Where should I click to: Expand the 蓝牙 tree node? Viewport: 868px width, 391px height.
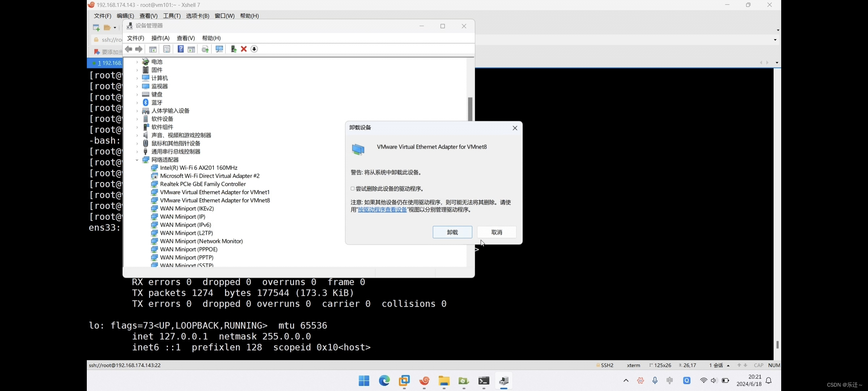coord(137,103)
